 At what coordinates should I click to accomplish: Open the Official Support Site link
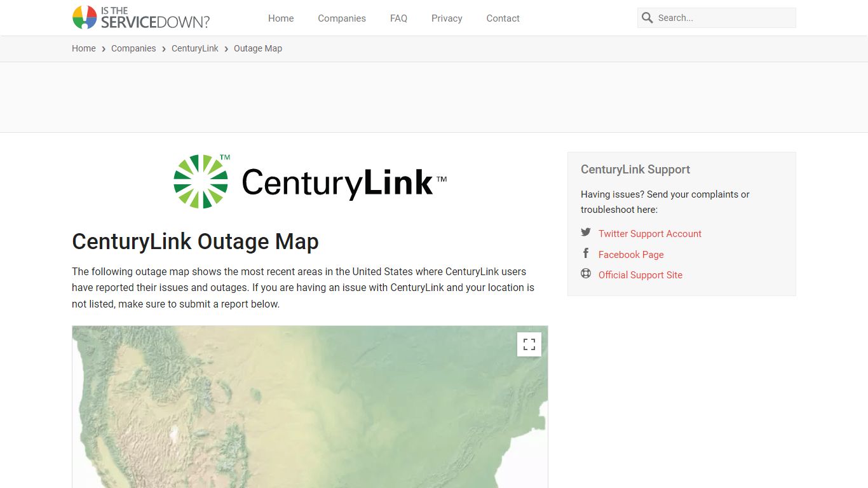pos(641,275)
